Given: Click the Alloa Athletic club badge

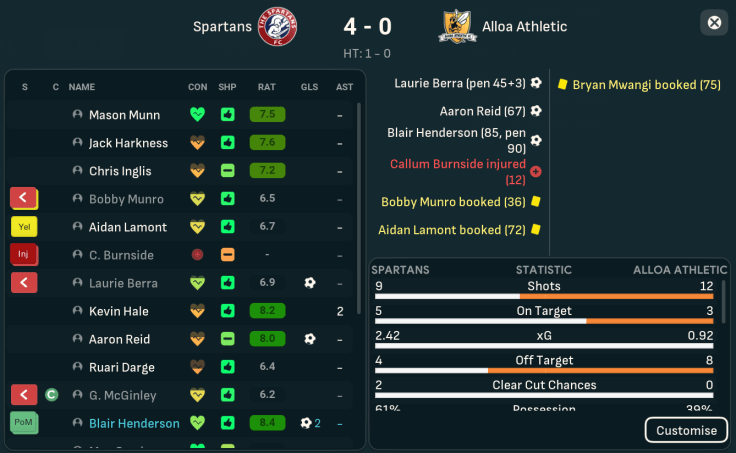Looking at the screenshot, I should 458,26.
